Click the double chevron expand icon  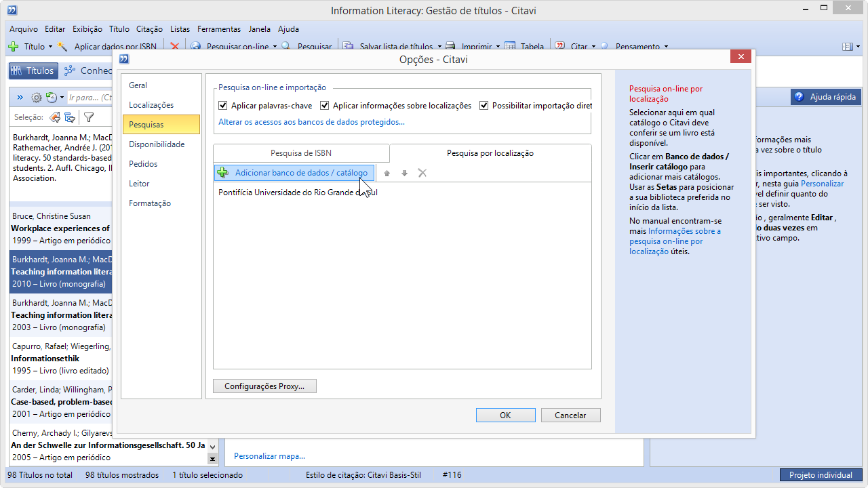point(20,98)
